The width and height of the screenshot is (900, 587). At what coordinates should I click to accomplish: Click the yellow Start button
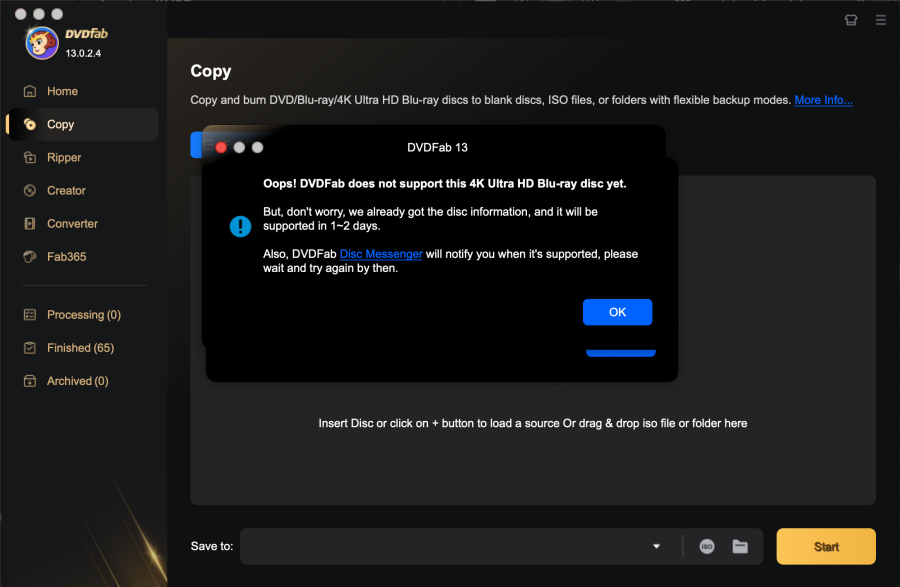point(826,547)
